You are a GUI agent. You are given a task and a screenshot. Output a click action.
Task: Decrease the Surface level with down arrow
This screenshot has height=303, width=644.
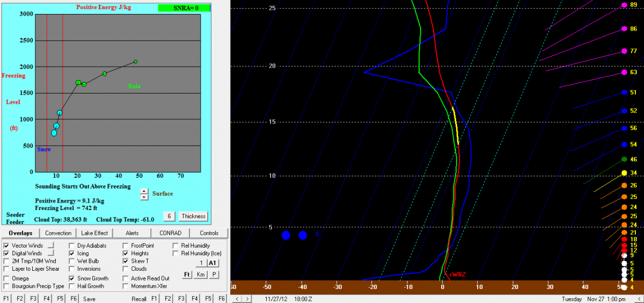point(144,197)
